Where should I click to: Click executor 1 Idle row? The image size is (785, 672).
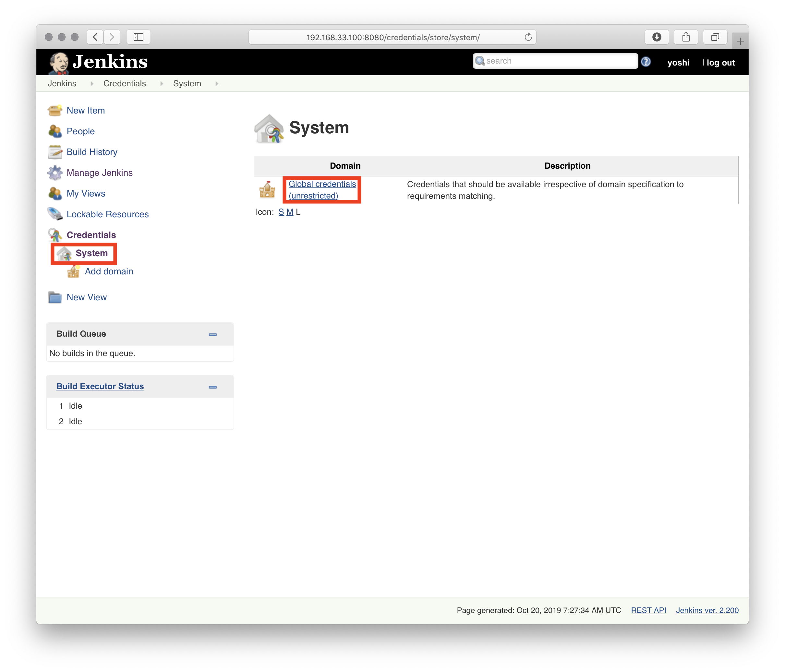point(140,406)
